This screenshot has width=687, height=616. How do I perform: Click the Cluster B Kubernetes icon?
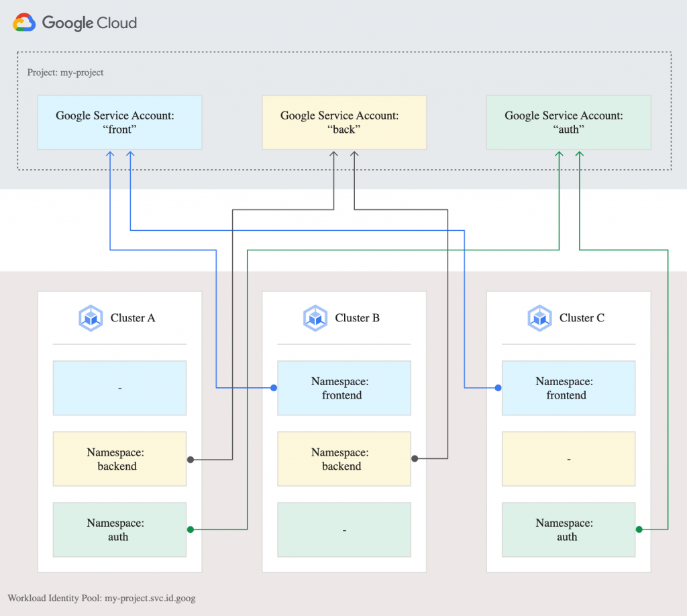(x=315, y=318)
